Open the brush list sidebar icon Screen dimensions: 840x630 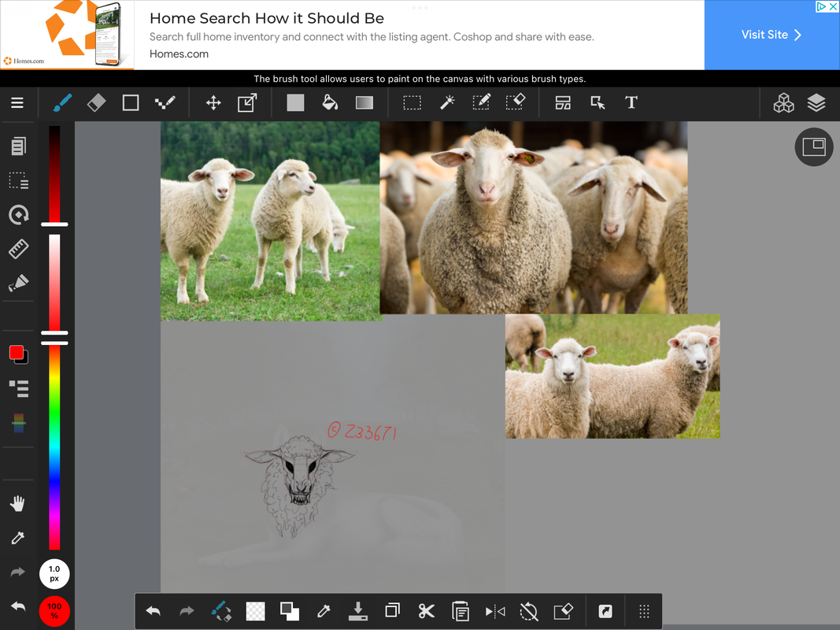point(18,389)
